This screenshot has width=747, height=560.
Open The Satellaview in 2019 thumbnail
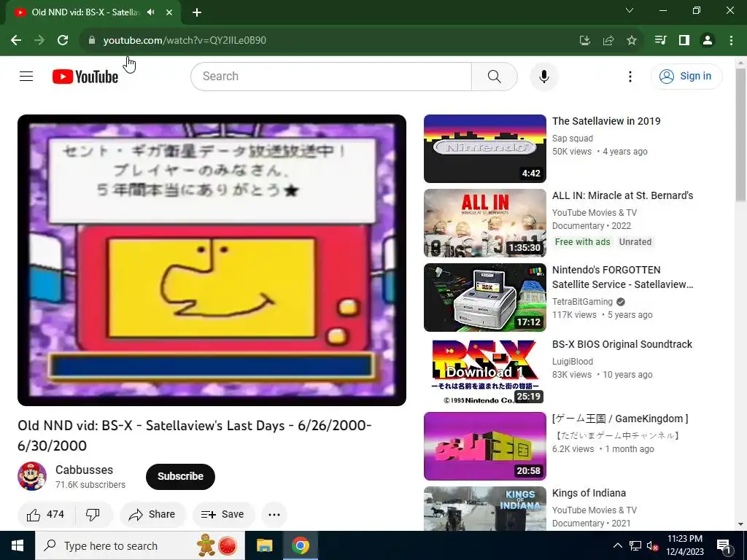tap(484, 148)
